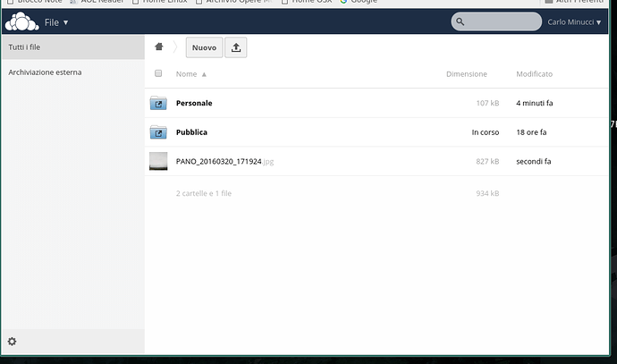Open the File apps dropdown menu
This screenshot has height=364, width=617.
[x=56, y=22]
